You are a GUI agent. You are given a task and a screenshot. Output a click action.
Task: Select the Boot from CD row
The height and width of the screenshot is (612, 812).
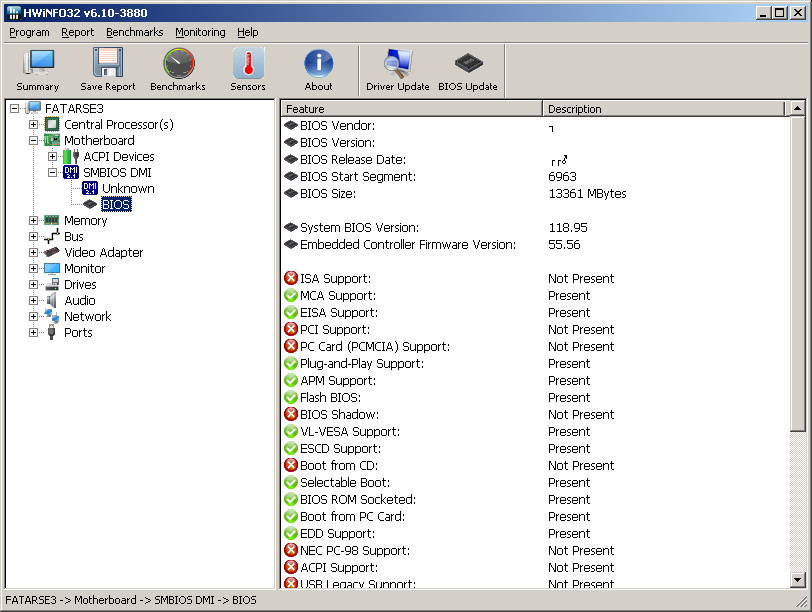(536, 465)
